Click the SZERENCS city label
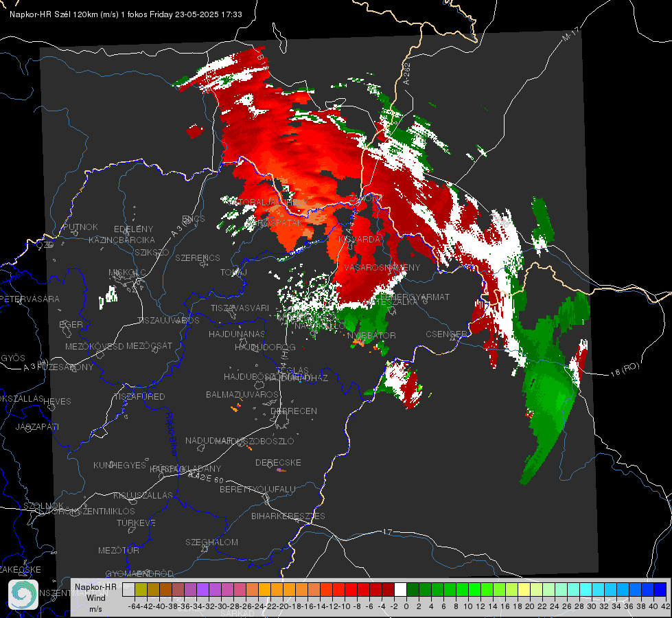This screenshot has height=618, width=672. coord(198,257)
